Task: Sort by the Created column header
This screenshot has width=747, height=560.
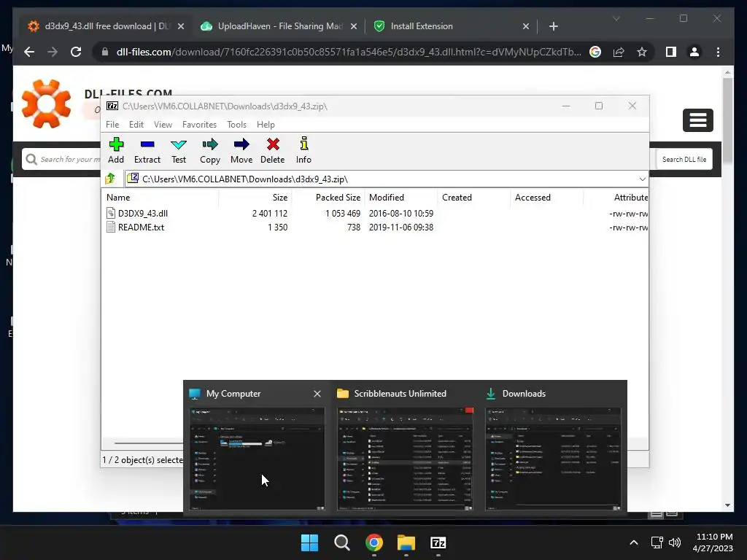Action: coord(473,197)
